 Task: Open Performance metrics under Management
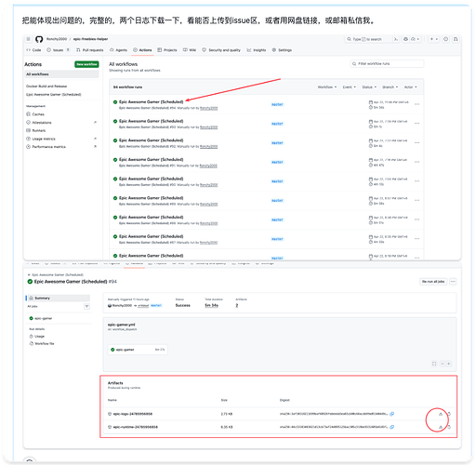pyautogui.click(x=46, y=147)
